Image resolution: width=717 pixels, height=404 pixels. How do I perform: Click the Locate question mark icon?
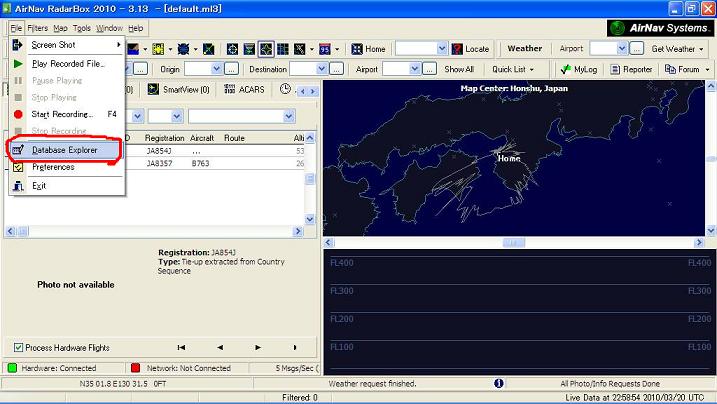(x=457, y=49)
